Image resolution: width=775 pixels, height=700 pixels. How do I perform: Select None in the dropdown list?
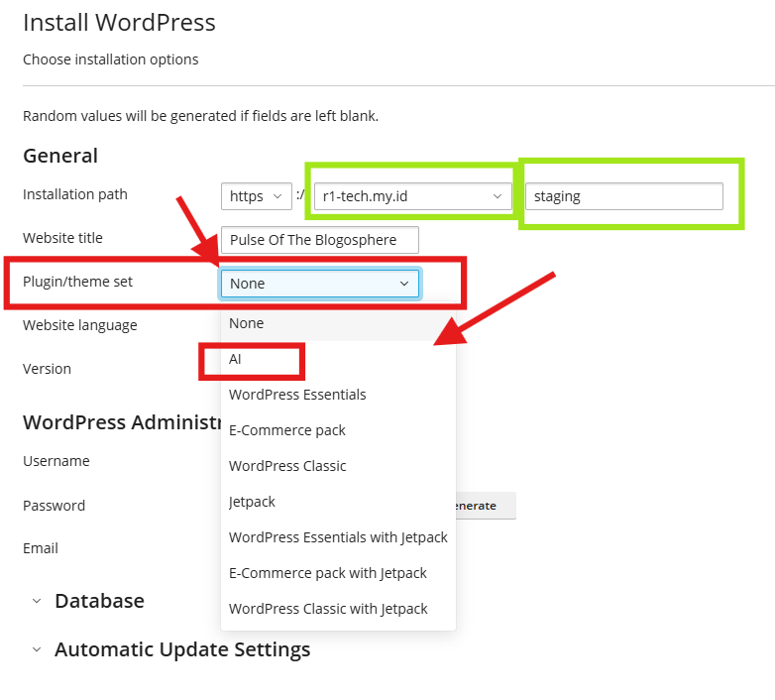pos(338,323)
